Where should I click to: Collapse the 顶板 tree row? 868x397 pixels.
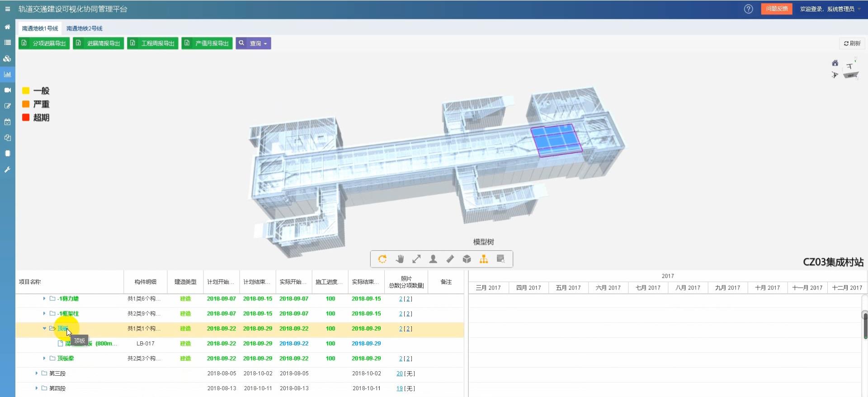point(44,328)
